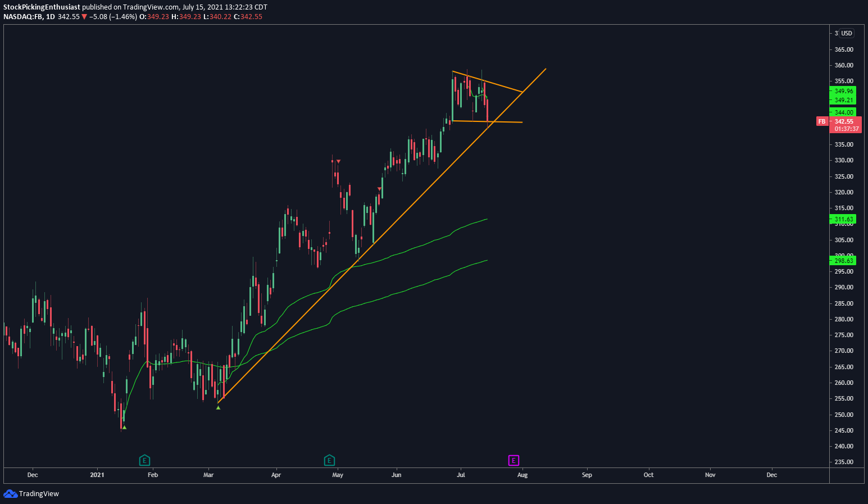Click the 330.00 price axis label

tap(844, 160)
